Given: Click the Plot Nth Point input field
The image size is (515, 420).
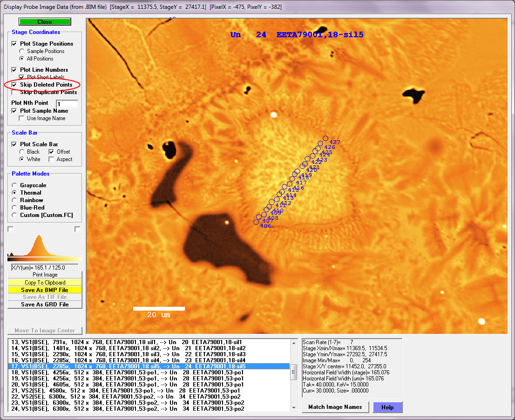Looking at the screenshot, I should tap(67, 104).
